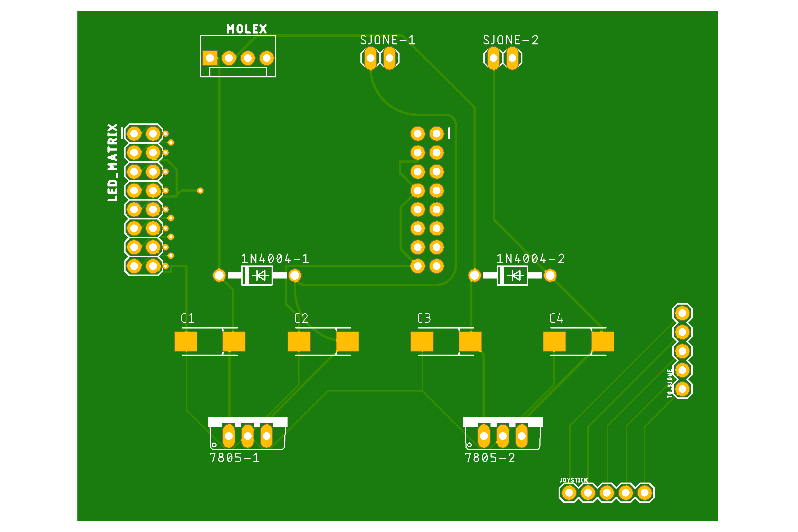Select right lead pad of diode 1N4004-1
This screenshot has height=532, width=798.
(295, 276)
